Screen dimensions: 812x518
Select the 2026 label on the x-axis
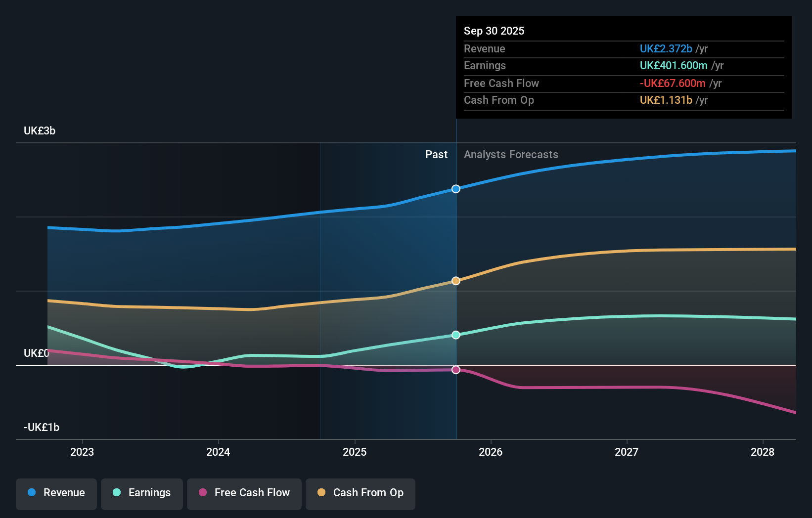491,452
